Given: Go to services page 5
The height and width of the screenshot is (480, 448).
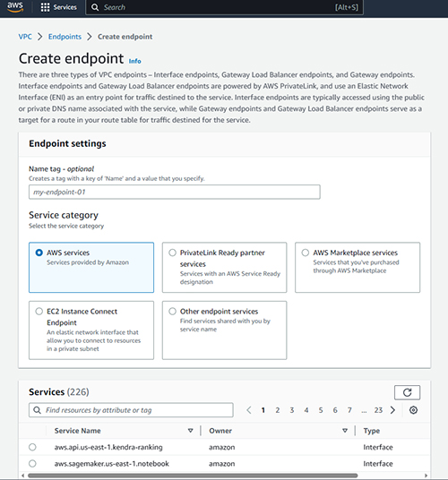Looking at the screenshot, I should pyautogui.click(x=321, y=410).
